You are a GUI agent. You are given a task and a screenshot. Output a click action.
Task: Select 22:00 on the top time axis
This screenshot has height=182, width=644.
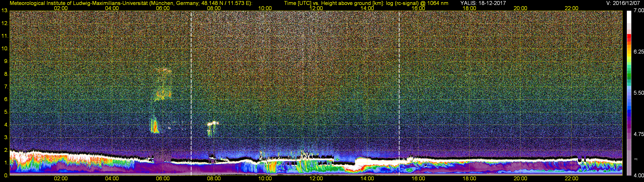coord(571,8)
